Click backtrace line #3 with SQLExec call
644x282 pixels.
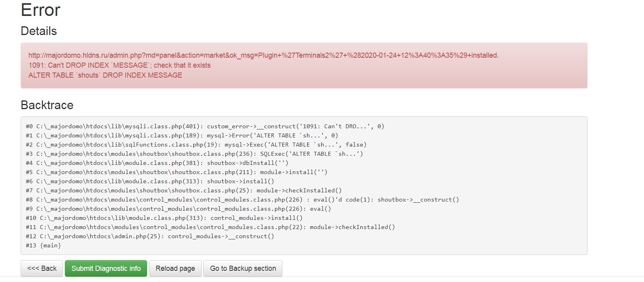[194, 154]
